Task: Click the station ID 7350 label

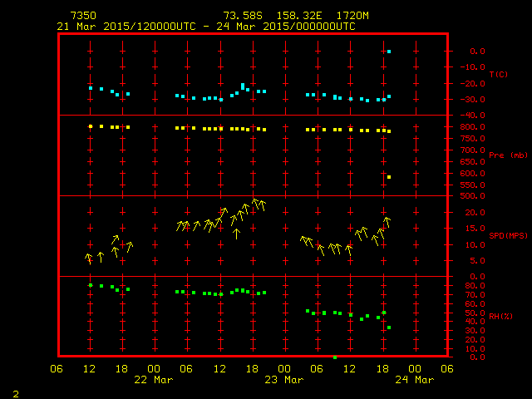Action: pos(81,16)
